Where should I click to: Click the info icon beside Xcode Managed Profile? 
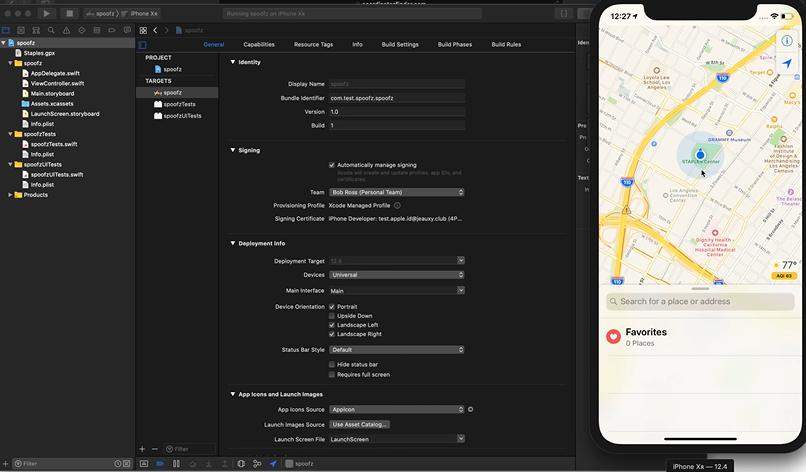tap(397, 205)
